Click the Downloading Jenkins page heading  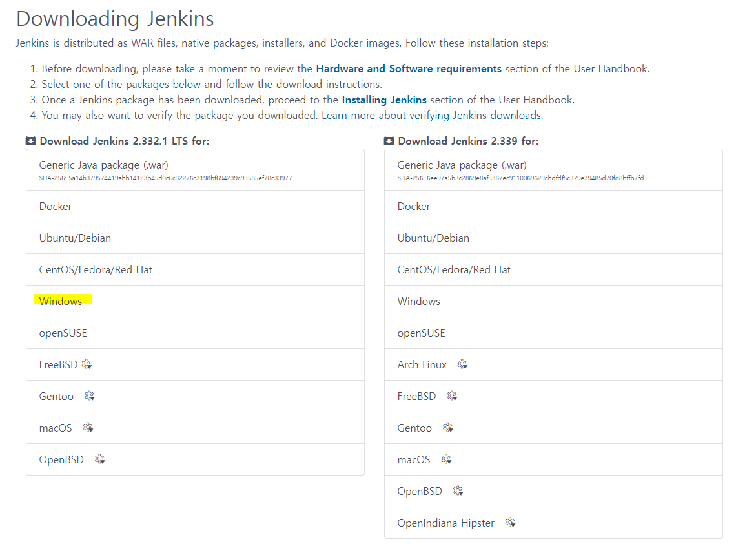(115, 19)
